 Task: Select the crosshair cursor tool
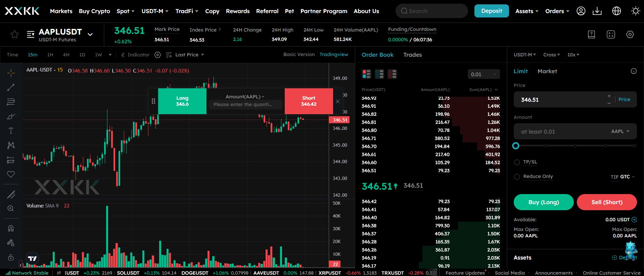tap(11, 73)
